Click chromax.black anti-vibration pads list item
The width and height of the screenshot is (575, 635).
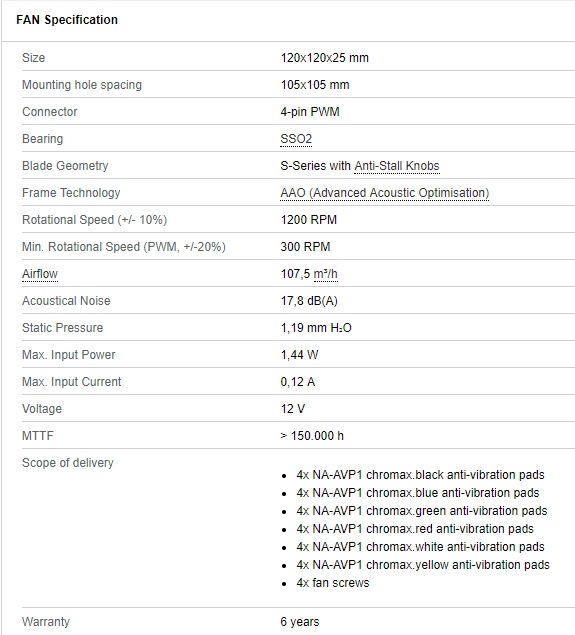pos(420,475)
